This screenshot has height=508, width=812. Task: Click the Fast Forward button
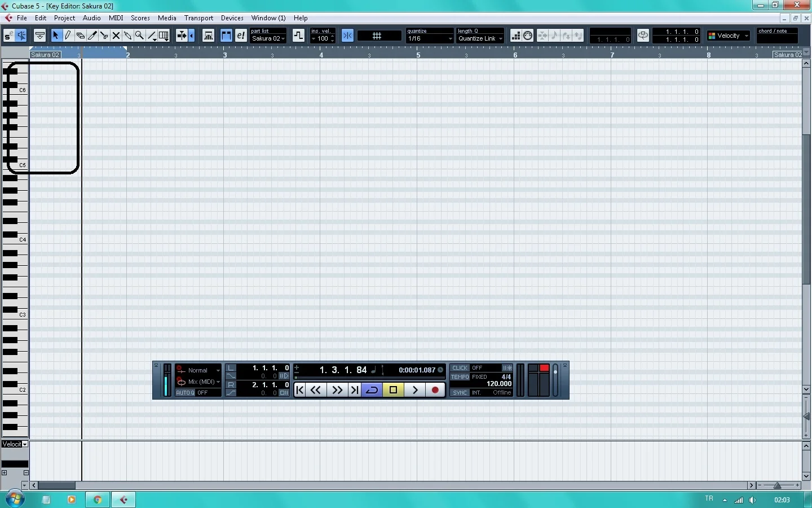[337, 389]
